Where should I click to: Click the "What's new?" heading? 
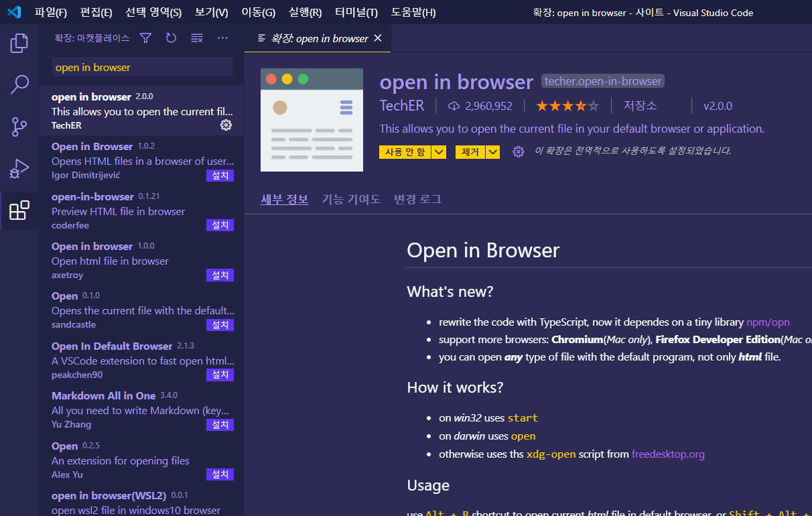(450, 292)
